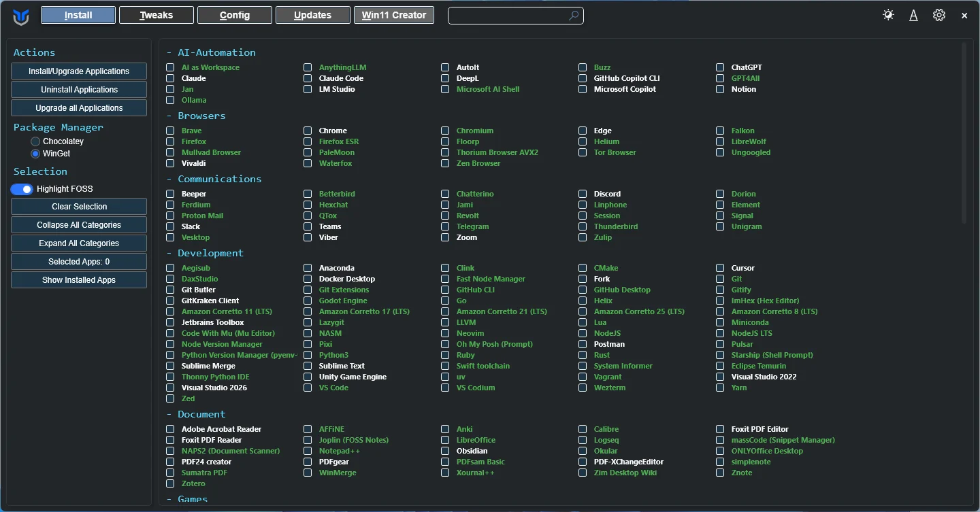Check the ChatGPT checkbox

pyautogui.click(x=720, y=67)
